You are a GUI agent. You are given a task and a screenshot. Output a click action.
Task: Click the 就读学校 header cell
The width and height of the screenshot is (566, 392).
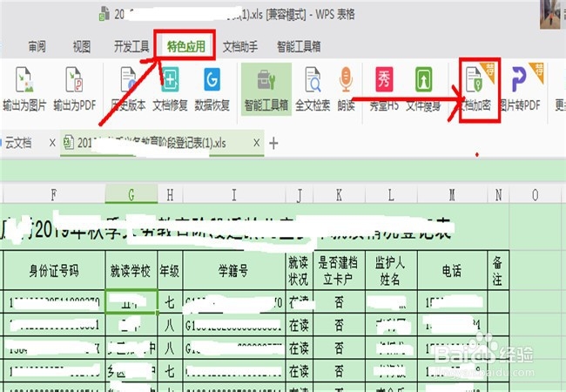131,270
